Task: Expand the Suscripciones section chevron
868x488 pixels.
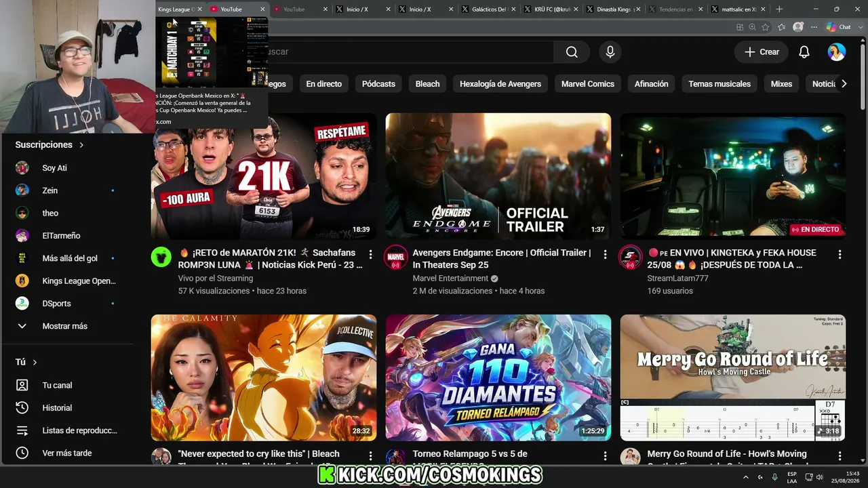Action: (x=81, y=145)
